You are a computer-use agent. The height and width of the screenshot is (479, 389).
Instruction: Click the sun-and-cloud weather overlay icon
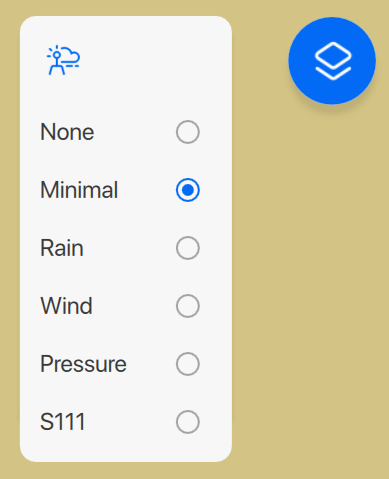[x=63, y=60]
